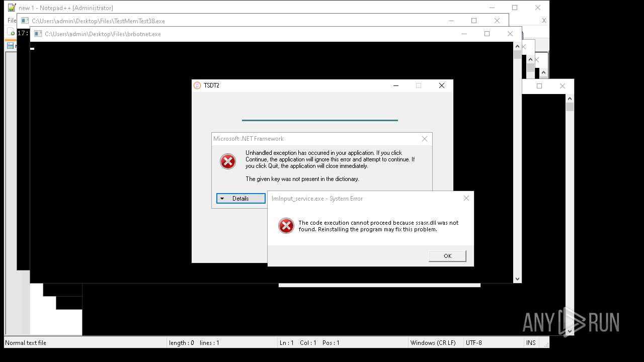This screenshot has width=644, height=362.
Task: Maximize the TestMemTest38.exe console window
Action: click(x=474, y=21)
